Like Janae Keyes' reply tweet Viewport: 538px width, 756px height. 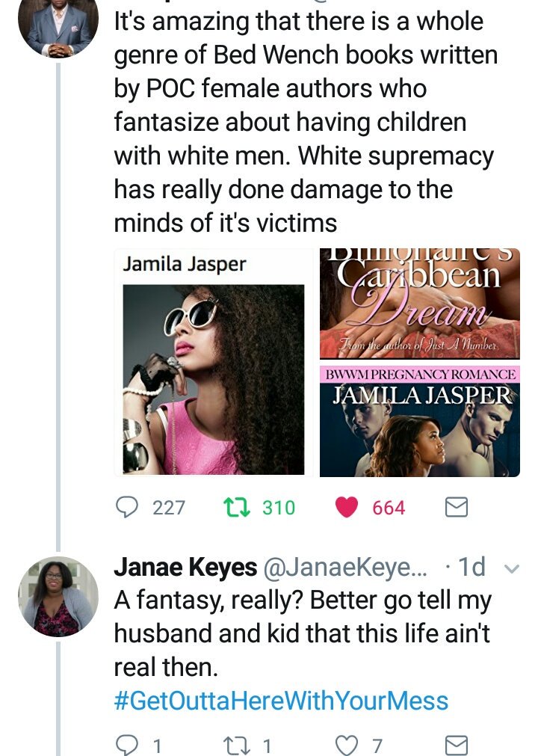tap(347, 745)
